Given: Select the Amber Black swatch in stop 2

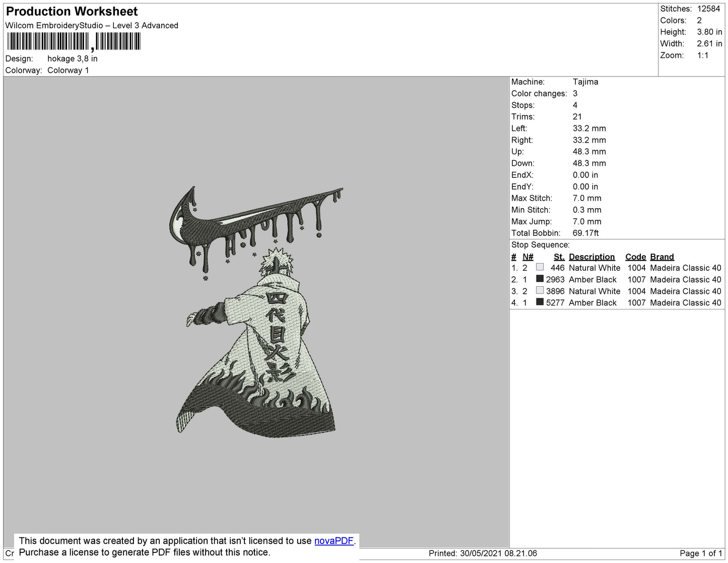Looking at the screenshot, I should (540, 279).
